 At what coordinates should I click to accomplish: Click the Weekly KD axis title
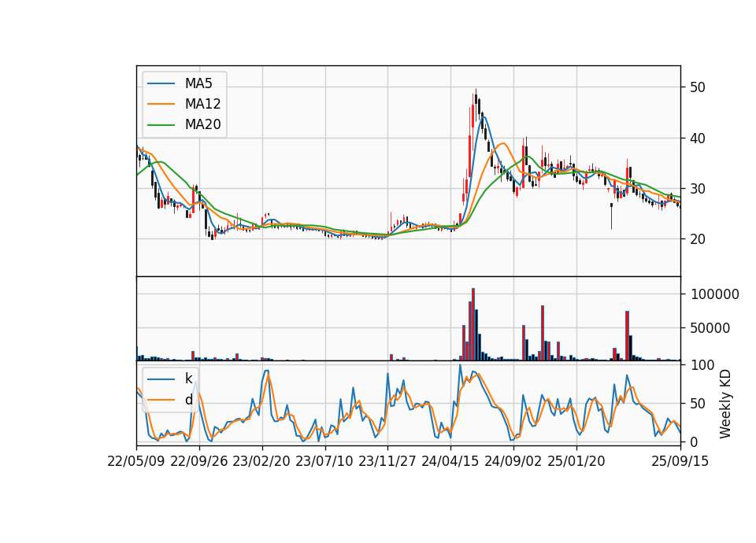[x=725, y=404]
